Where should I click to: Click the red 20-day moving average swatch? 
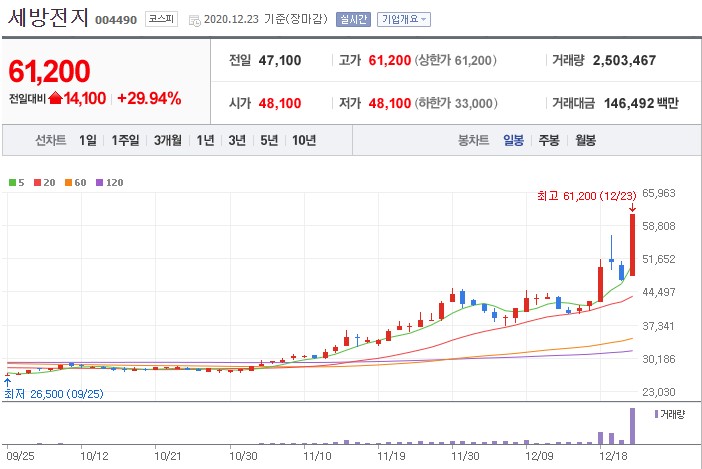pyautogui.click(x=38, y=183)
